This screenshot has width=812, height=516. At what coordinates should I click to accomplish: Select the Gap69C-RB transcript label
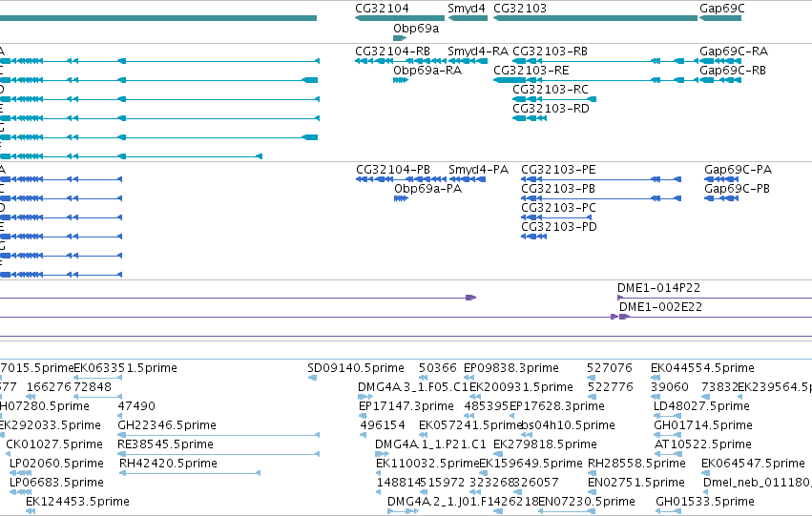733,71
